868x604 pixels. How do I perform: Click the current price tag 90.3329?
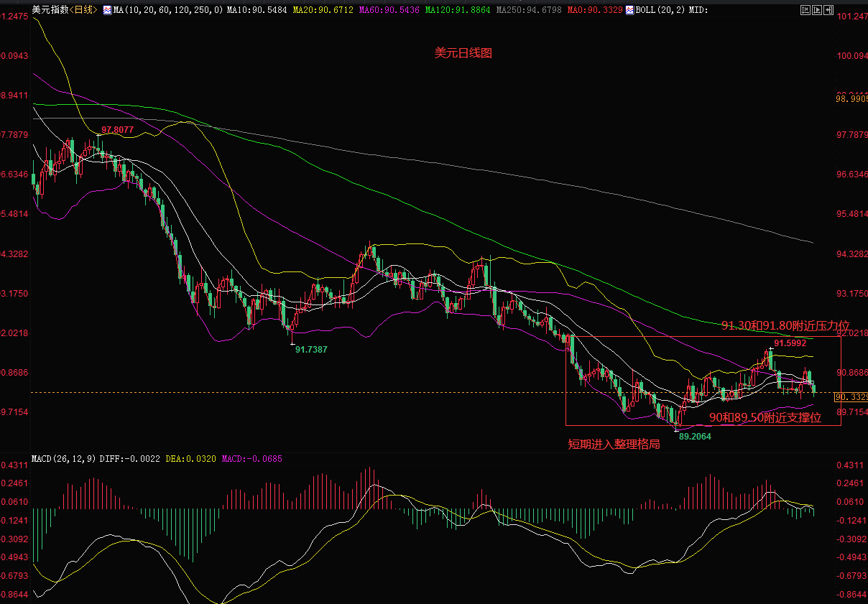(x=851, y=396)
